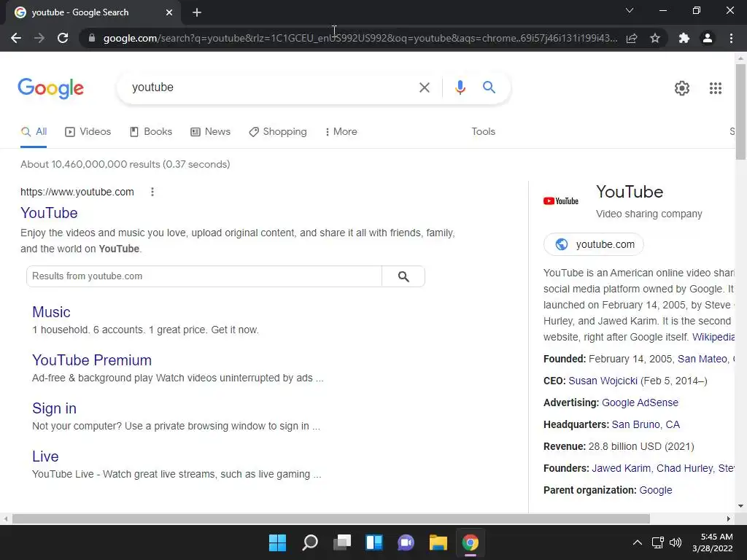Open the Wikipedia link in panel
This screenshot has height=560, width=747.
coord(713,337)
